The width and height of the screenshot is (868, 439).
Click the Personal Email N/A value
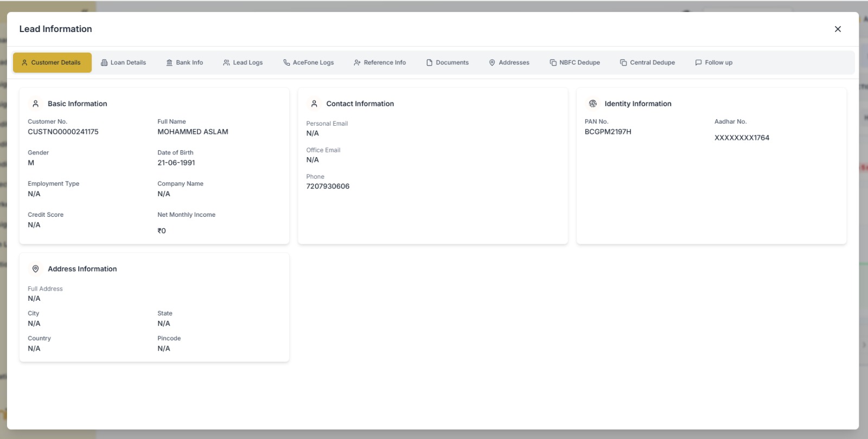[x=312, y=133]
